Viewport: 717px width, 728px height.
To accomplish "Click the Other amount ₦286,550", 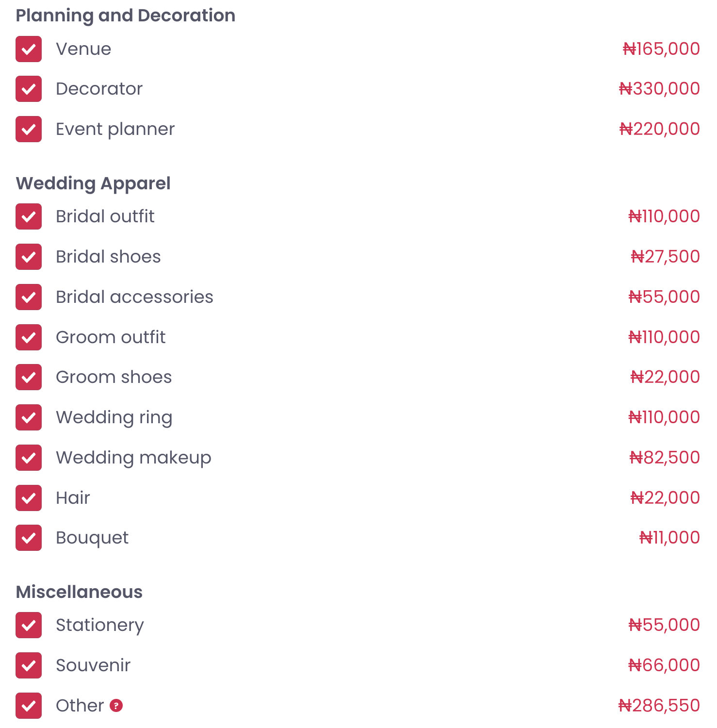I will [659, 706].
